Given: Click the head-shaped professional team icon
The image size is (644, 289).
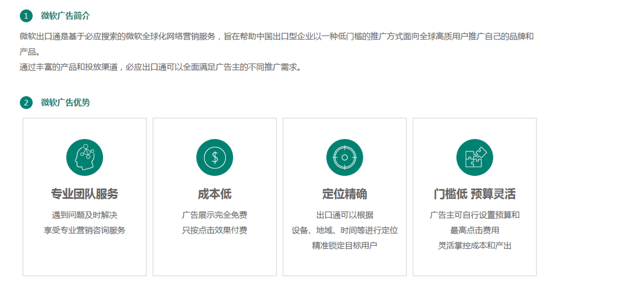Looking at the screenshot, I should 85,157.
